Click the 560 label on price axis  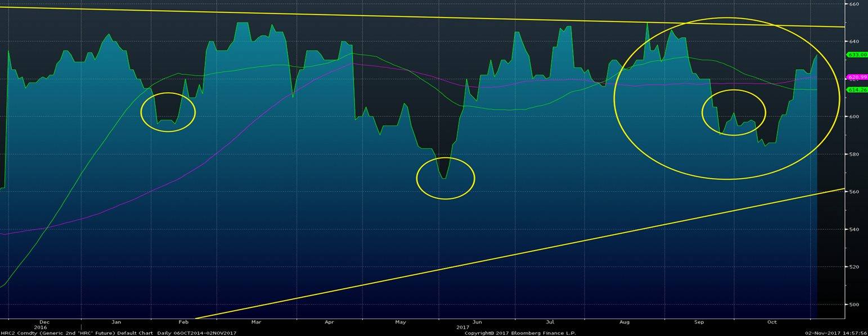click(853, 192)
